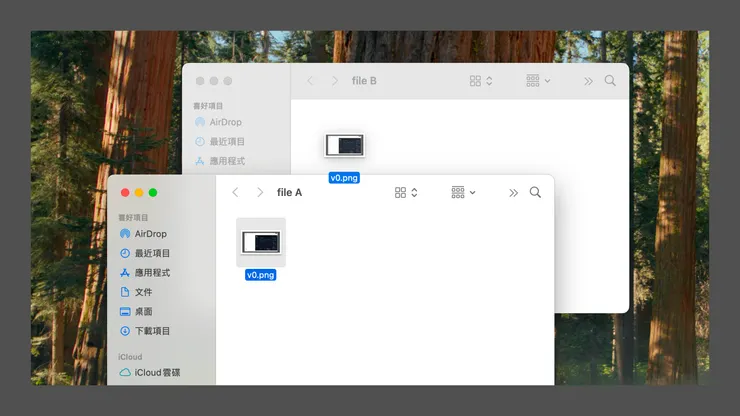Click v0.png filename label in file B
This screenshot has width=740, height=416.
[344, 178]
